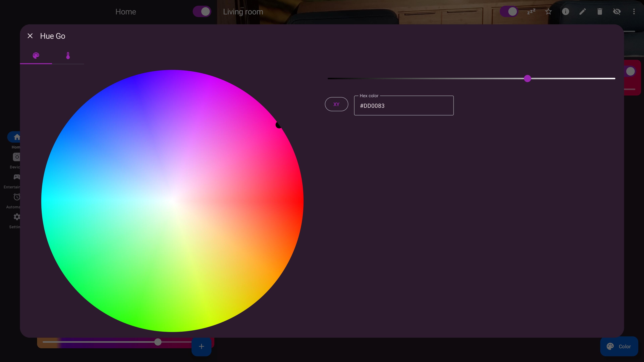Close the Hue Go dialog
This screenshot has width=644, height=362.
(30, 36)
